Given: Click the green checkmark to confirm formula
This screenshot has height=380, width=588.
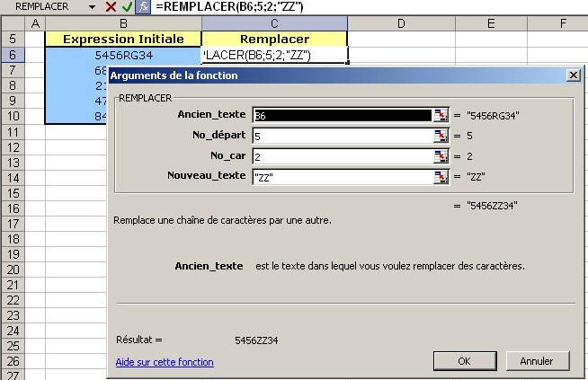Looking at the screenshot, I should (127, 6).
